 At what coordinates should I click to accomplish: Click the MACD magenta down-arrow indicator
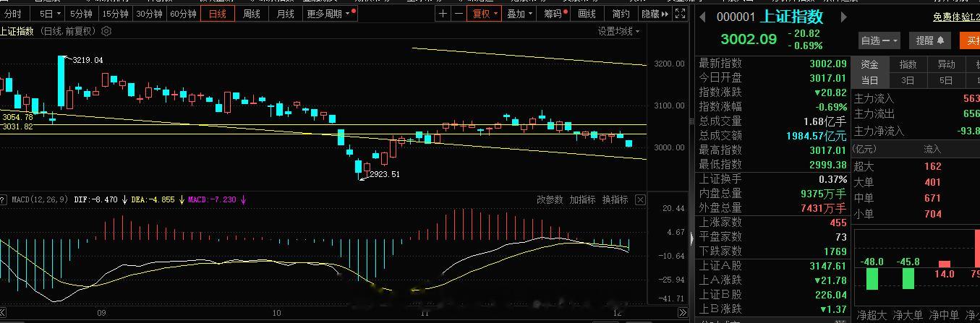point(243,199)
